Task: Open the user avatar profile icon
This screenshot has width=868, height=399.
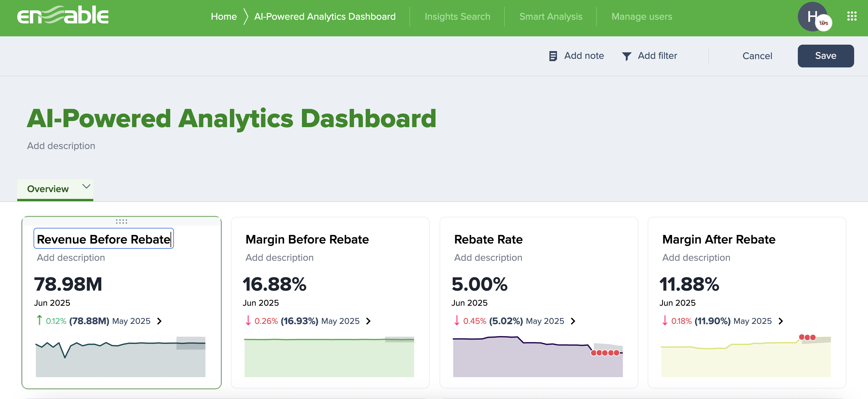Action: click(812, 16)
